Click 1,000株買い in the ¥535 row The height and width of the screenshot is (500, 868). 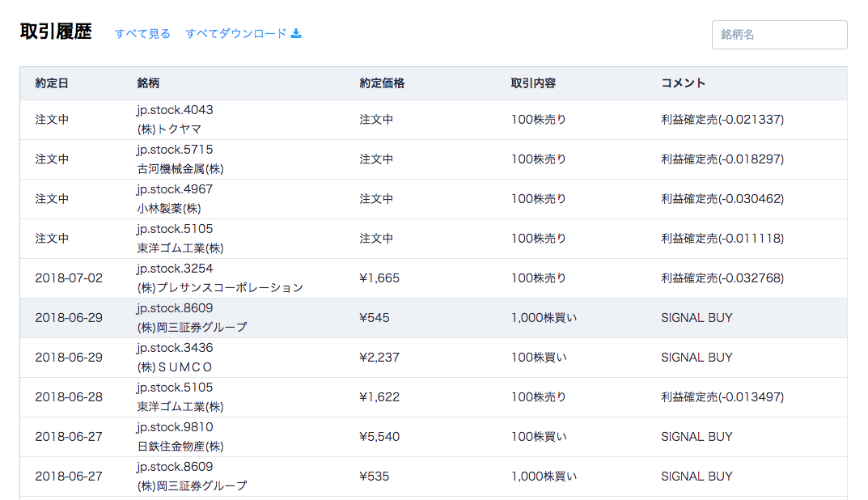tap(544, 477)
